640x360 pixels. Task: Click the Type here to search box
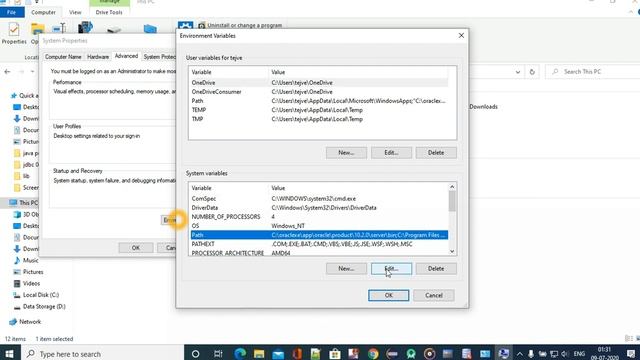coord(102,354)
